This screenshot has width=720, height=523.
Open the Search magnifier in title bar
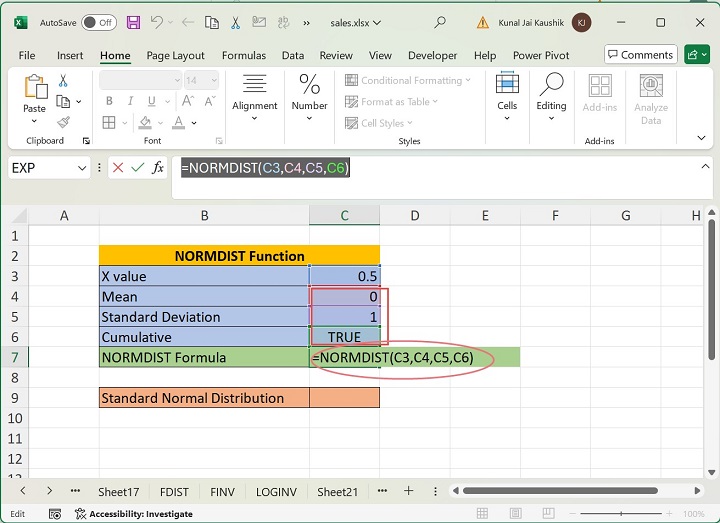(x=440, y=22)
